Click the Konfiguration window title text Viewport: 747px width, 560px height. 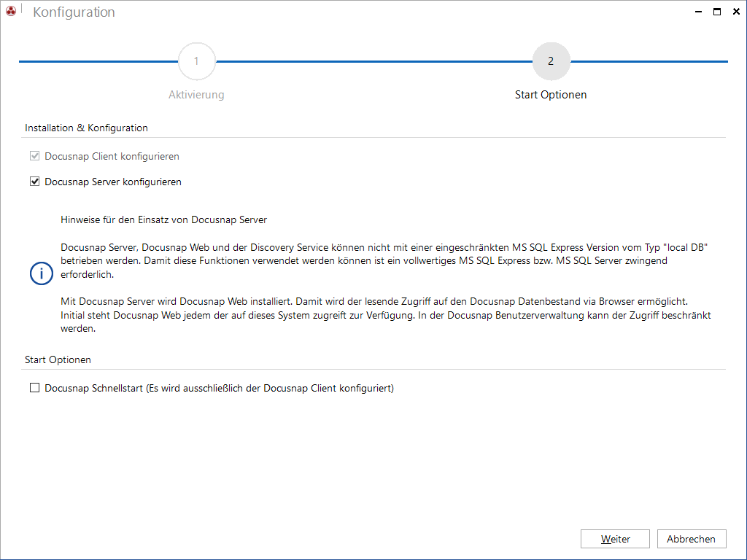coord(74,12)
